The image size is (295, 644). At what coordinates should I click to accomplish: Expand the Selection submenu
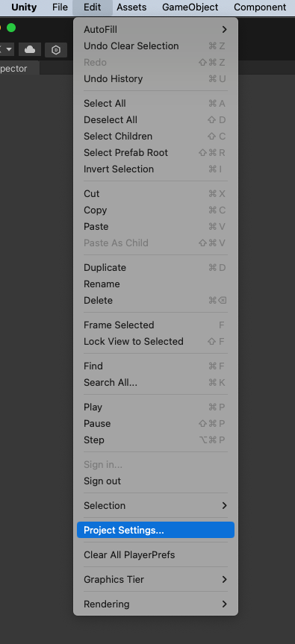coord(155,506)
